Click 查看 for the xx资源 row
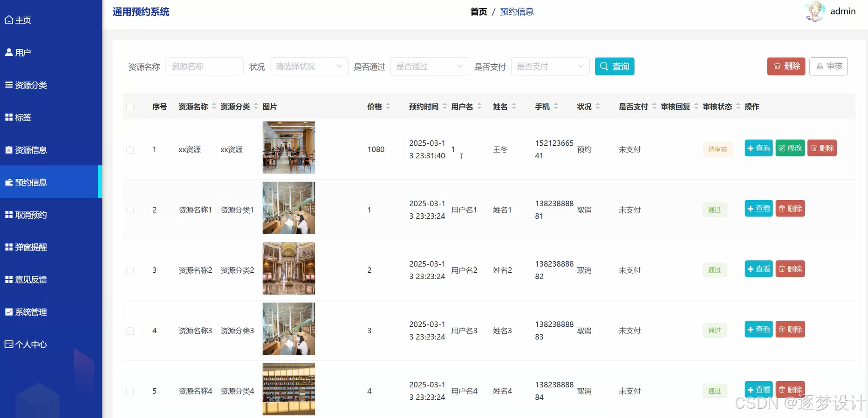 pyautogui.click(x=759, y=148)
